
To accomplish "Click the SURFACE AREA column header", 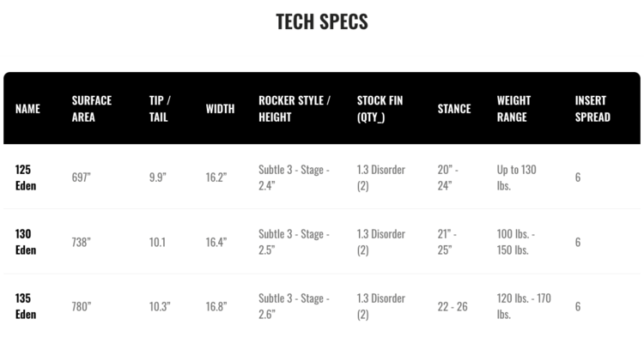I will click(x=92, y=109).
